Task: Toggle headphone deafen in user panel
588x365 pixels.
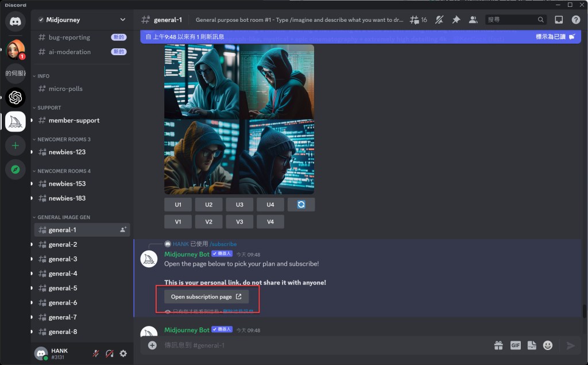Action: (x=109, y=354)
